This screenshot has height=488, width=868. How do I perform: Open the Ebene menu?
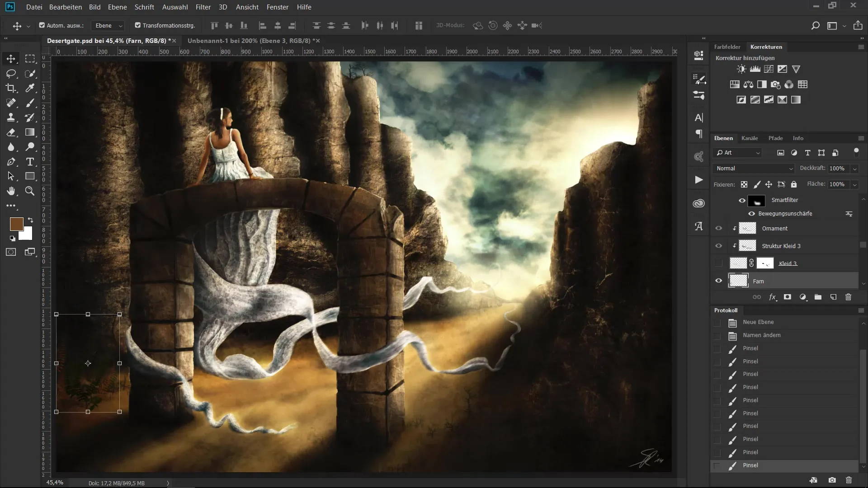coord(117,7)
